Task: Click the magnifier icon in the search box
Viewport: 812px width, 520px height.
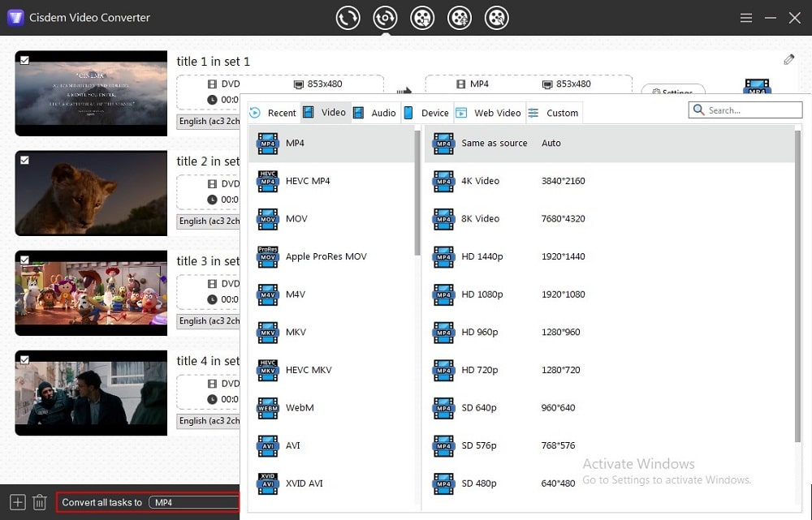Action: pos(700,109)
